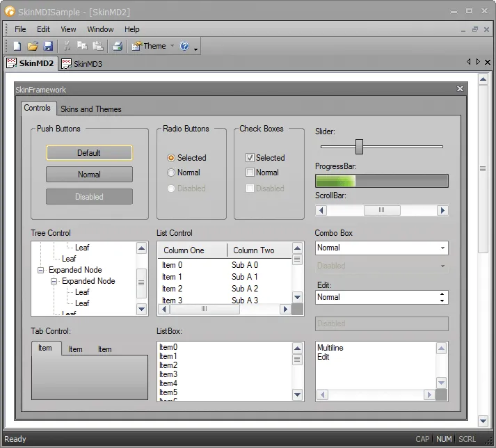
Task: Click the Save floppy disk icon
Action: pyautogui.click(x=48, y=46)
